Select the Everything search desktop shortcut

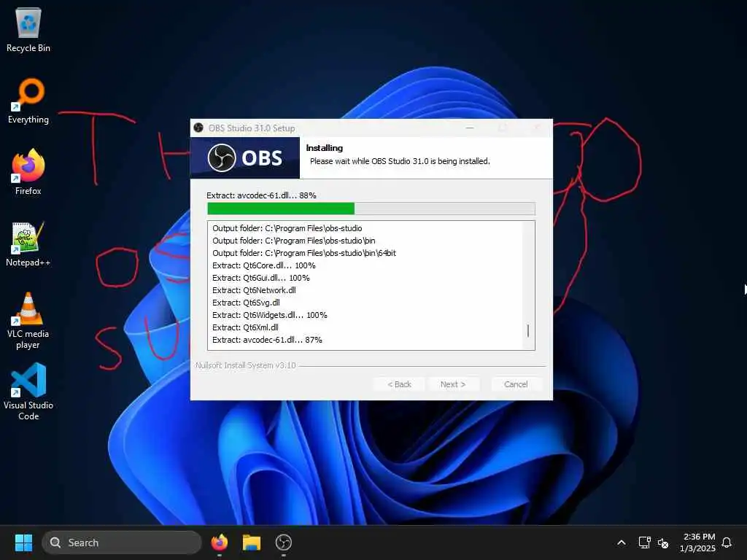[28, 101]
